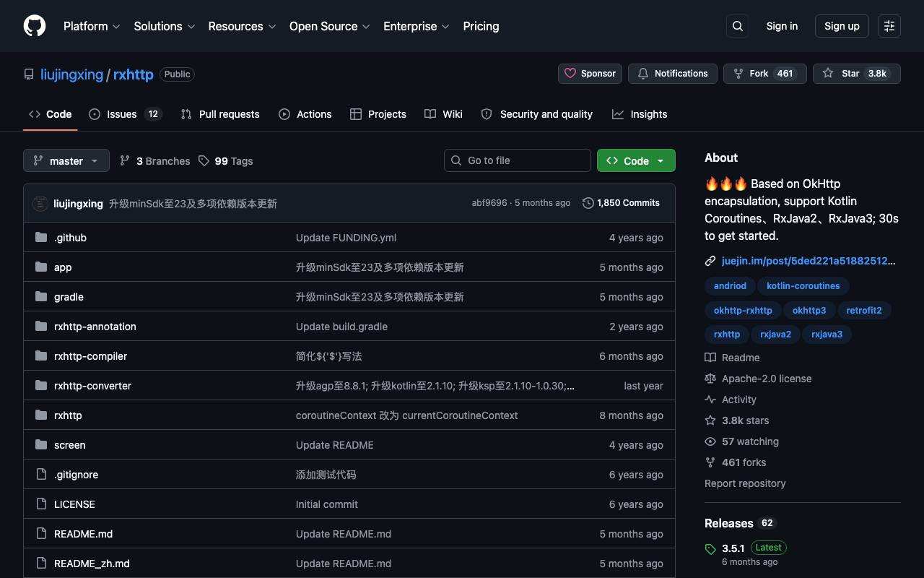The height and width of the screenshot is (578, 924).
Task: Click the rxjava3 topic tag
Action: click(x=827, y=335)
